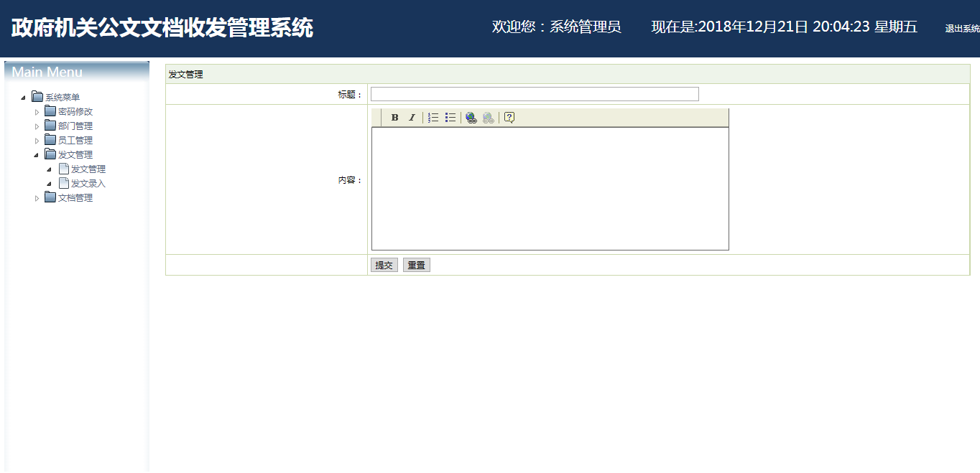This screenshot has height=473, width=980.
Task: Expand the 部门管理 node arrow
Action: pyautogui.click(x=37, y=126)
